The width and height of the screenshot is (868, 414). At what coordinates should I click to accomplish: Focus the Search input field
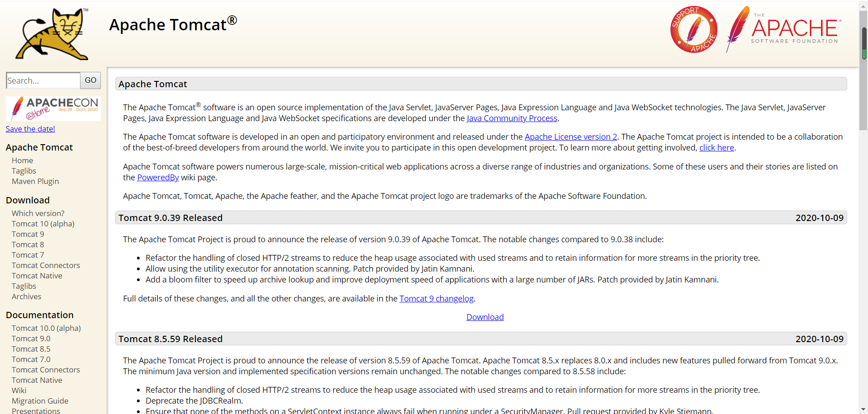[x=43, y=80]
